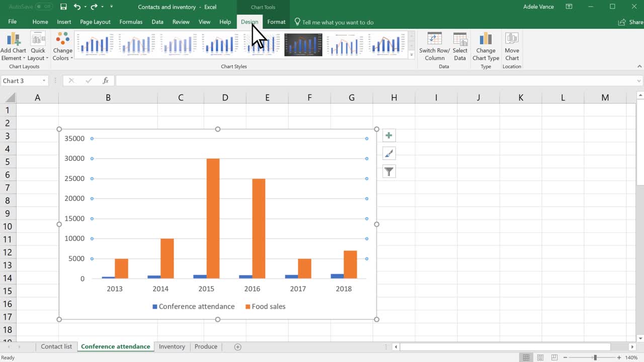Select the orange 2016 Food sales bar
The height and width of the screenshot is (362, 644).
pyautogui.click(x=259, y=229)
